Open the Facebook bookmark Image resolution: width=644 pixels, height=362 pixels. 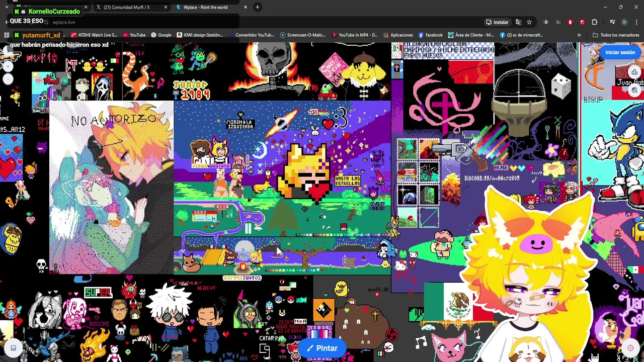pos(430,35)
